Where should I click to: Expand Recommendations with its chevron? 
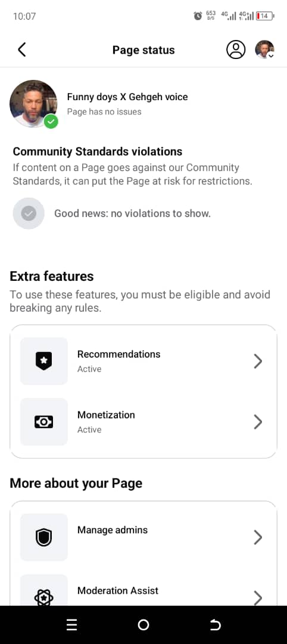258,361
